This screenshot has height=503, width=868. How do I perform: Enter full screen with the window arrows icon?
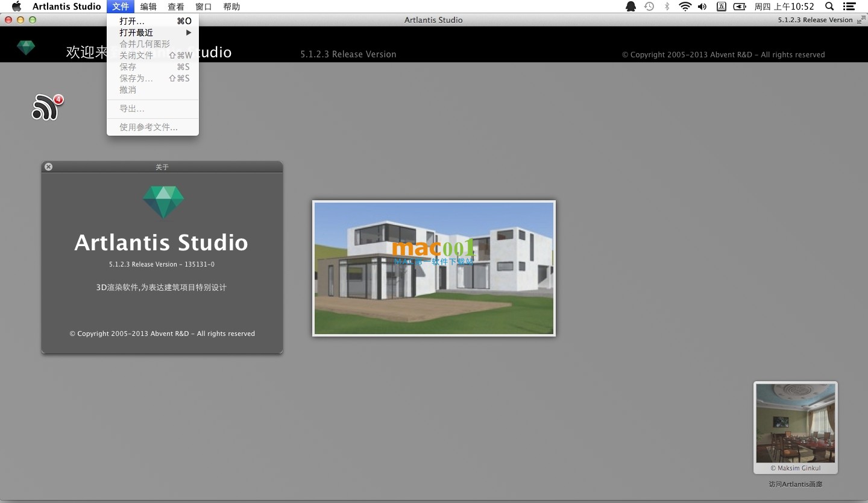tap(861, 20)
